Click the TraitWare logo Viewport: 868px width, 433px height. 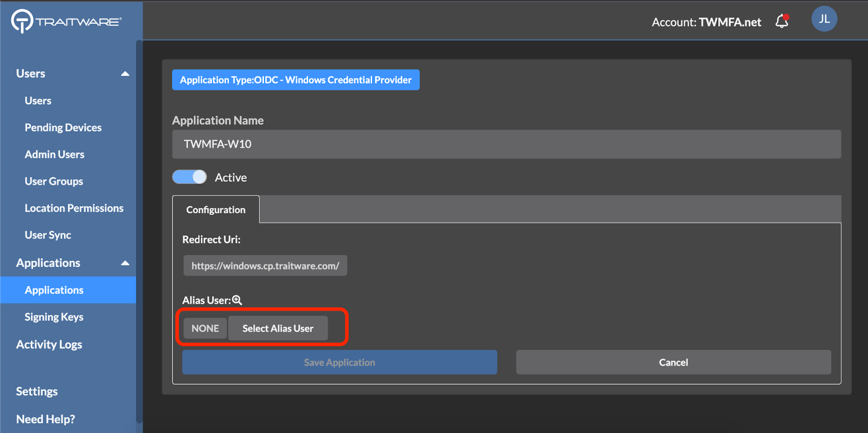[x=66, y=21]
